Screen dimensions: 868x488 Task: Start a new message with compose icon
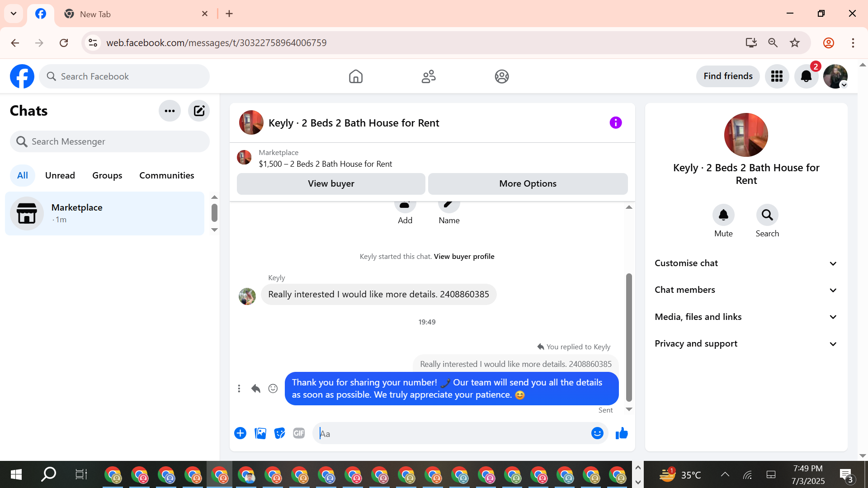[x=199, y=111]
